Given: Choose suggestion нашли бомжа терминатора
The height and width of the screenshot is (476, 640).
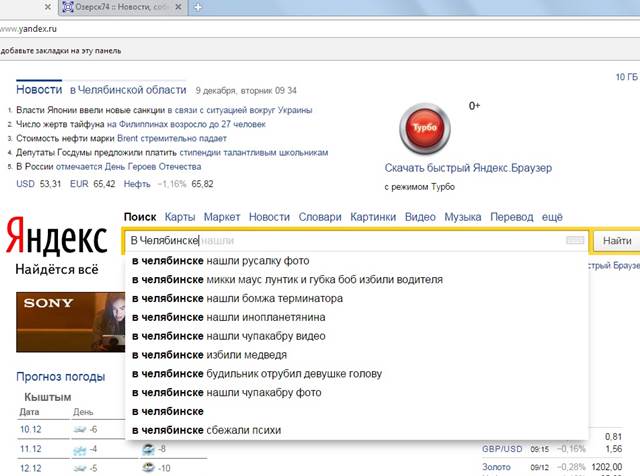Looking at the screenshot, I should [x=356, y=298].
